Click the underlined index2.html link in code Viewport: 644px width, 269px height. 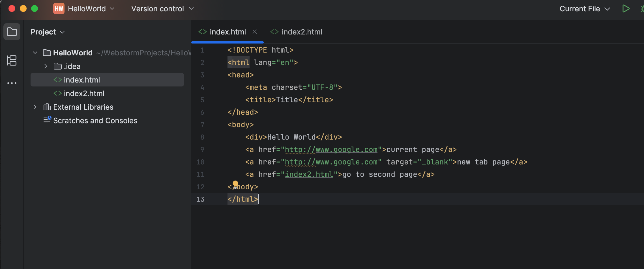(x=309, y=174)
